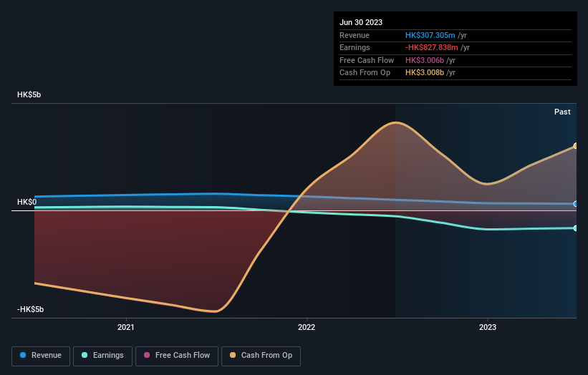The height and width of the screenshot is (375, 588).
Task: Select the 2021 x-axis label
Action: [125, 327]
